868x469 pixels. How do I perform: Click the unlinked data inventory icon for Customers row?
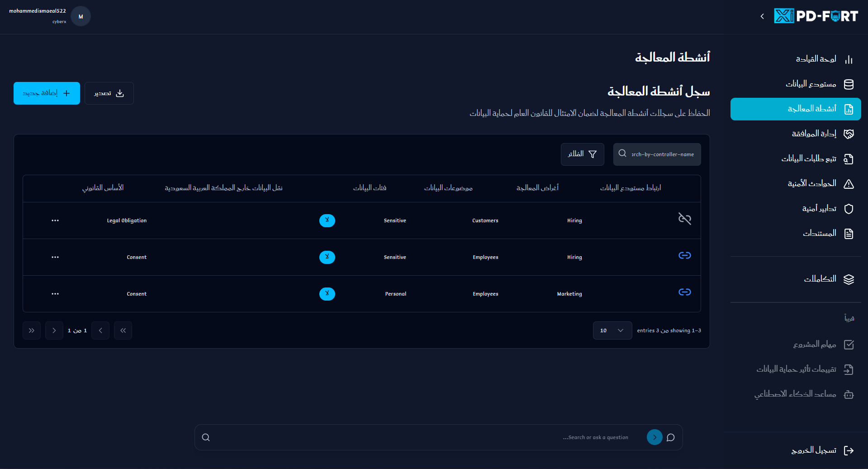pyautogui.click(x=684, y=219)
